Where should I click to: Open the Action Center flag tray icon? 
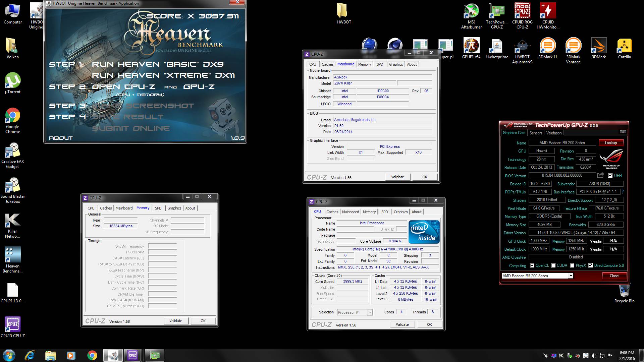coord(610,355)
